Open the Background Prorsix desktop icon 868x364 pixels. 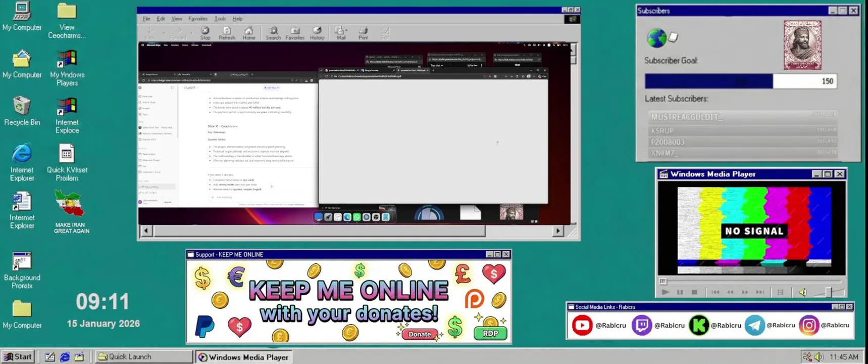point(22,270)
